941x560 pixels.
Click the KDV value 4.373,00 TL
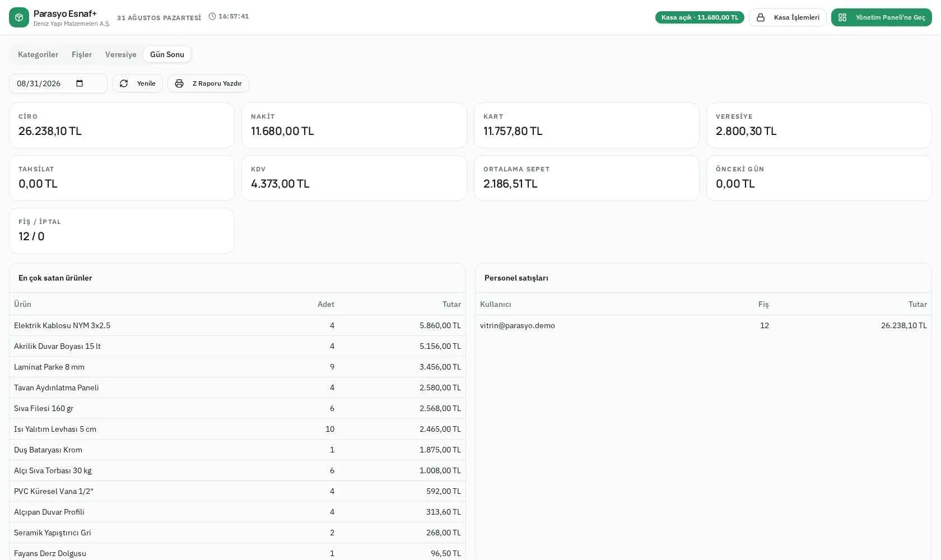280,184
